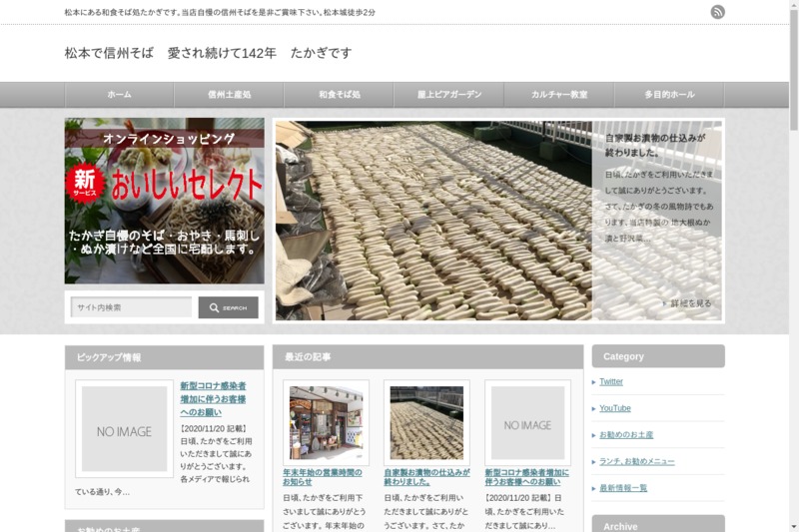The width and height of the screenshot is (799, 532).
Task: Click 詳細を見る arrow link on slider
Action: pos(689,303)
